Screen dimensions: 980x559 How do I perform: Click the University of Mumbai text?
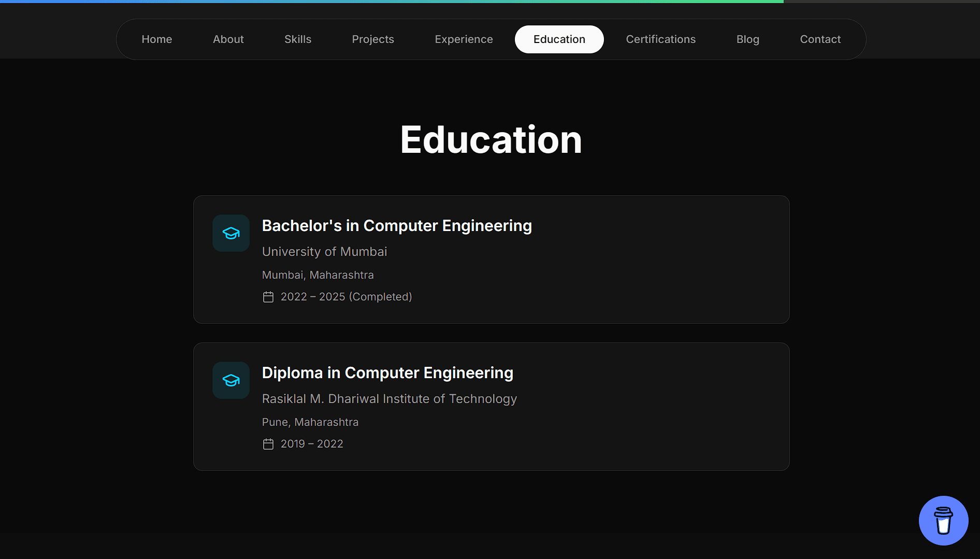[324, 252]
